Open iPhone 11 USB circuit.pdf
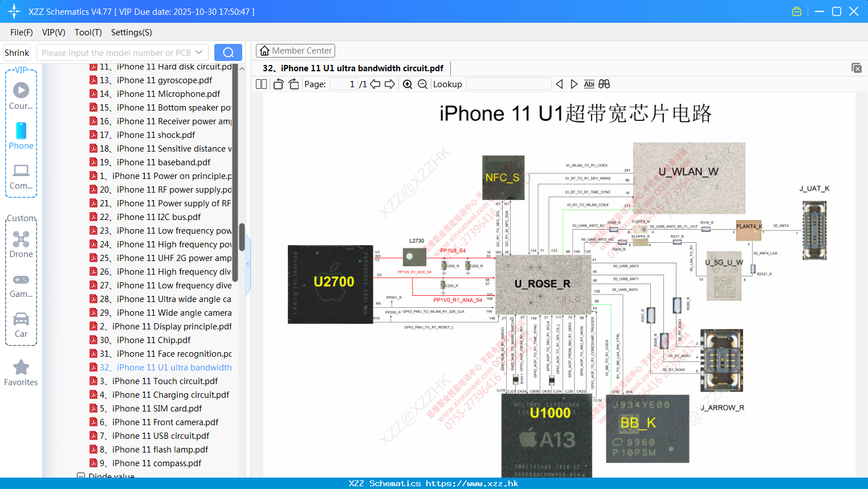The image size is (868, 489). 154,436
